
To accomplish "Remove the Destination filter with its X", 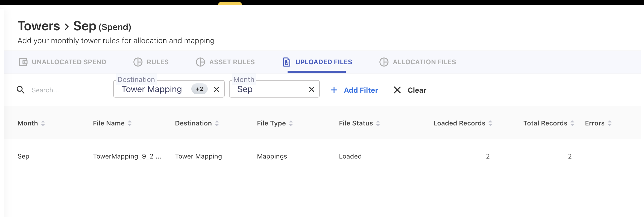I will pos(216,89).
